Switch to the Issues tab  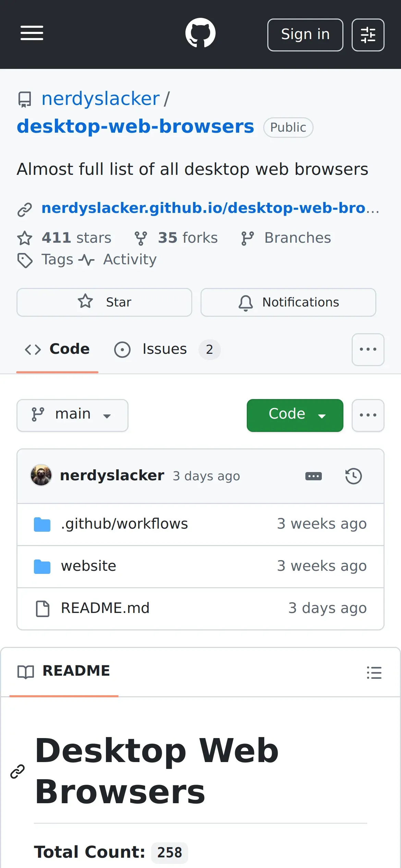pyautogui.click(x=167, y=349)
